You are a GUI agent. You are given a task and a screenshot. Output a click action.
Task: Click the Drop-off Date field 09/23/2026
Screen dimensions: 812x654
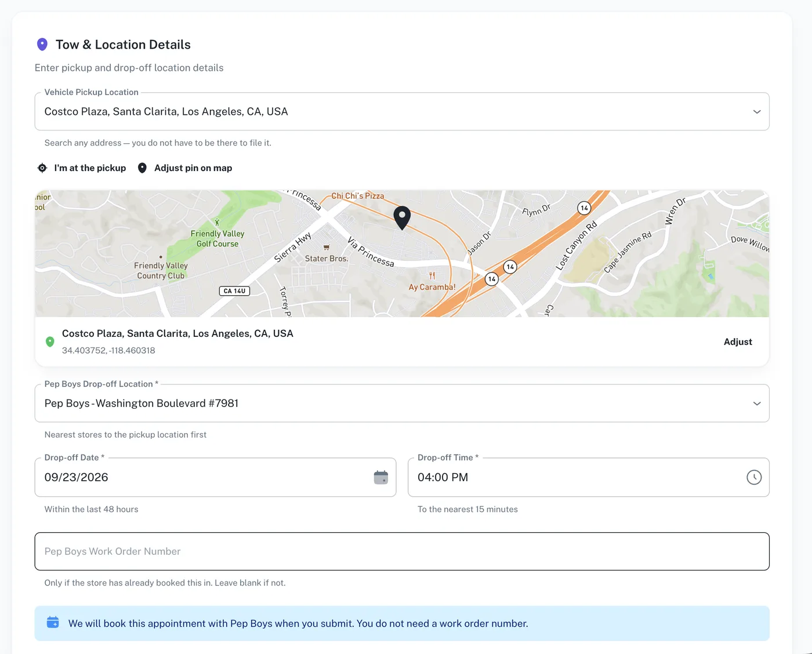click(215, 477)
